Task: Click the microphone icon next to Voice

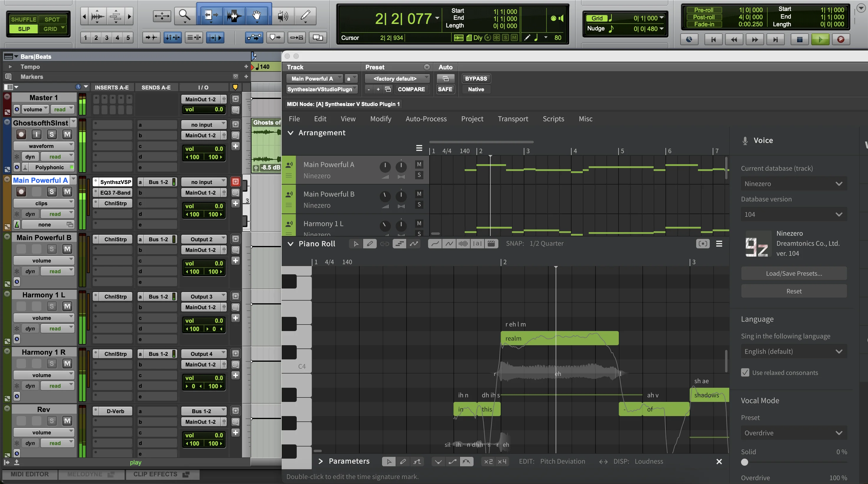Action: 745,140
